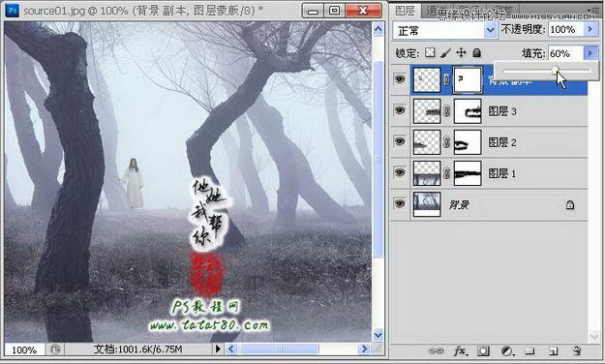The image size is (605, 364).
Task: Select layer named 图层 2
Action: click(x=502, y=142)
